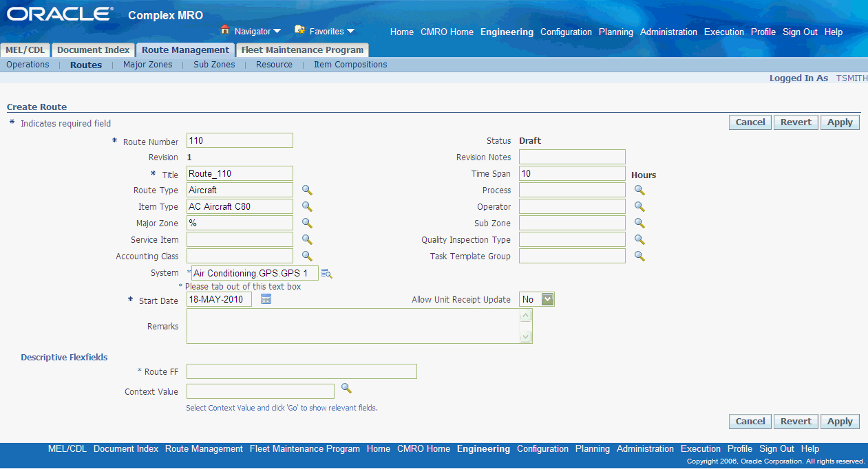The width and height of the screenshot is (868, 469).
Task: Select the Route Management tab
Action: click(x=185, y=50)
